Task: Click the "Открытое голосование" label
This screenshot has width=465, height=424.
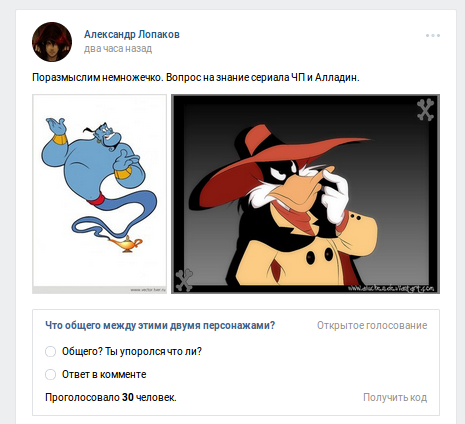Action: pos(372,325)
